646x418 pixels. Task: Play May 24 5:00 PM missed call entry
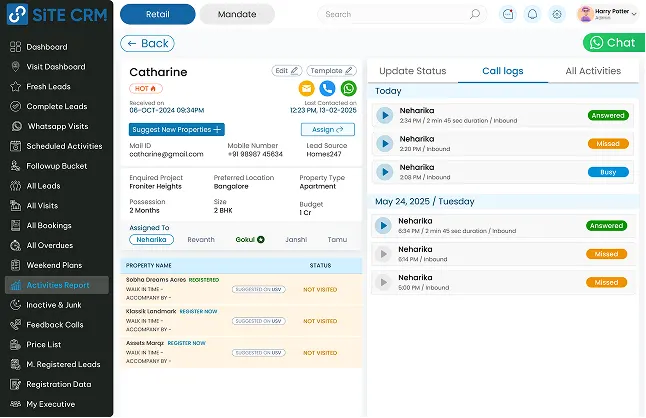pos(383,283)
